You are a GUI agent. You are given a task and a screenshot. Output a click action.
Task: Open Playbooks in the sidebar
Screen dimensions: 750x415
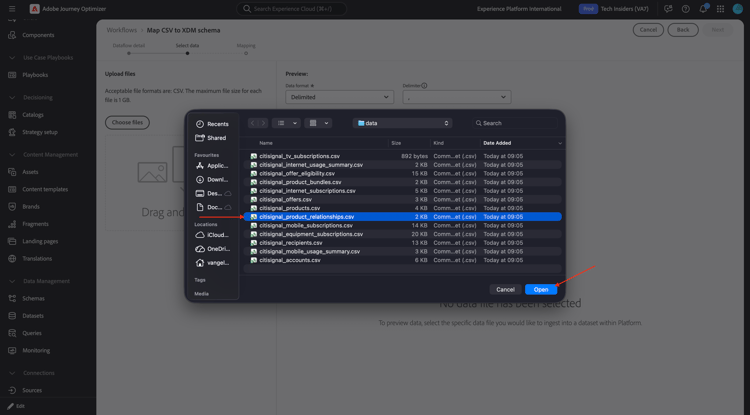click(x=35, y=75)
